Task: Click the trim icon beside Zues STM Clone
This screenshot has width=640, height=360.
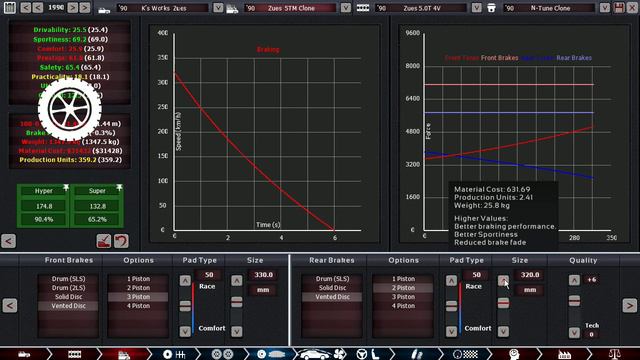Action: (232, 8)
